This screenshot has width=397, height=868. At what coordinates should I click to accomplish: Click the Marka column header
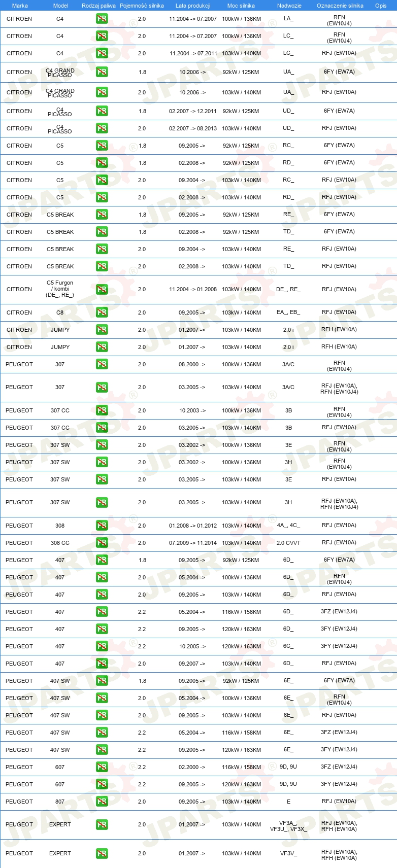pos(20,6)
